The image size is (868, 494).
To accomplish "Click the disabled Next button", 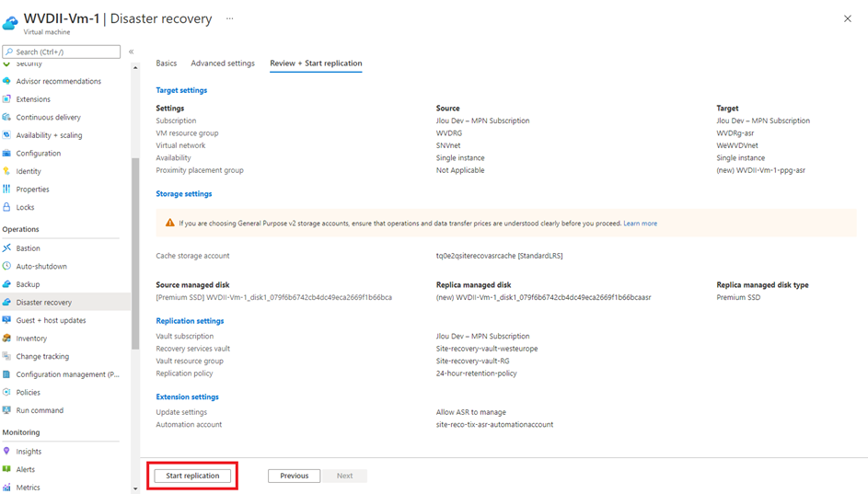I will 344,476.
